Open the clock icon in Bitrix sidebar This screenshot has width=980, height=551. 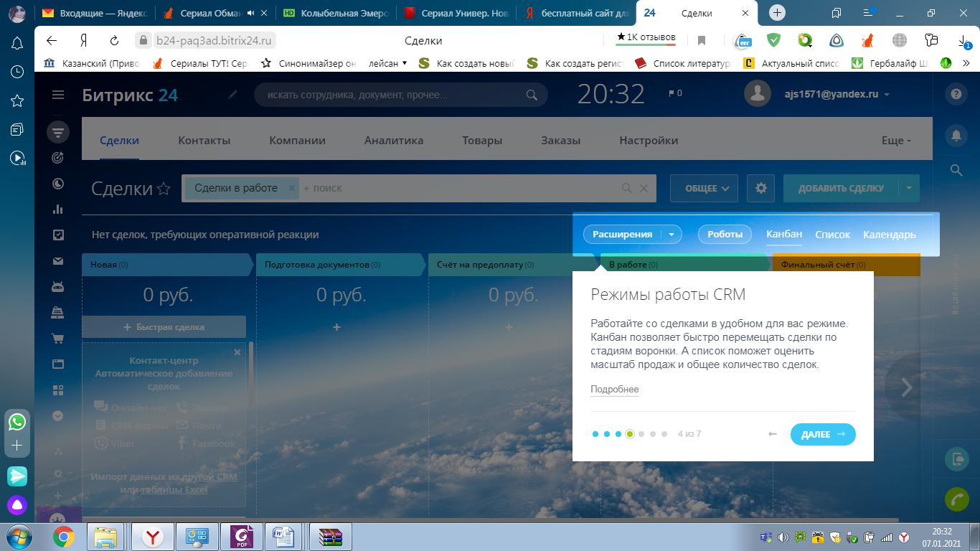[58, 183]
